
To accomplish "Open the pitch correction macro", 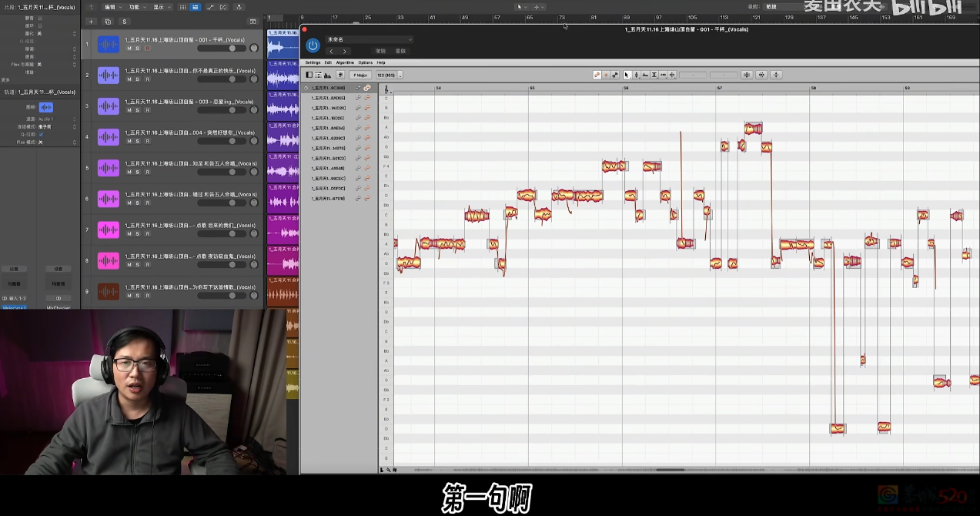I will pos(747,75).
